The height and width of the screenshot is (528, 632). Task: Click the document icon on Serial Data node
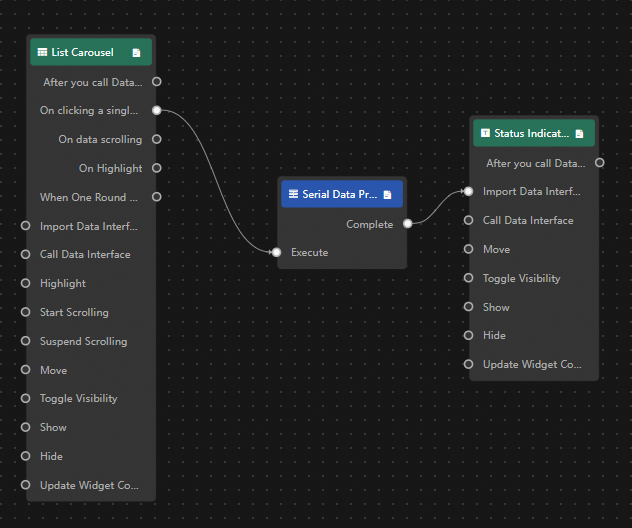pos(387,195)
